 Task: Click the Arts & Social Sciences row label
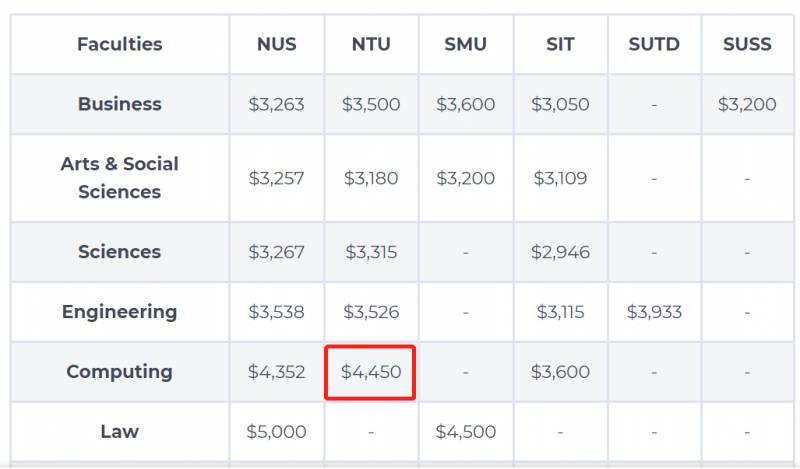tap(119, 178)
